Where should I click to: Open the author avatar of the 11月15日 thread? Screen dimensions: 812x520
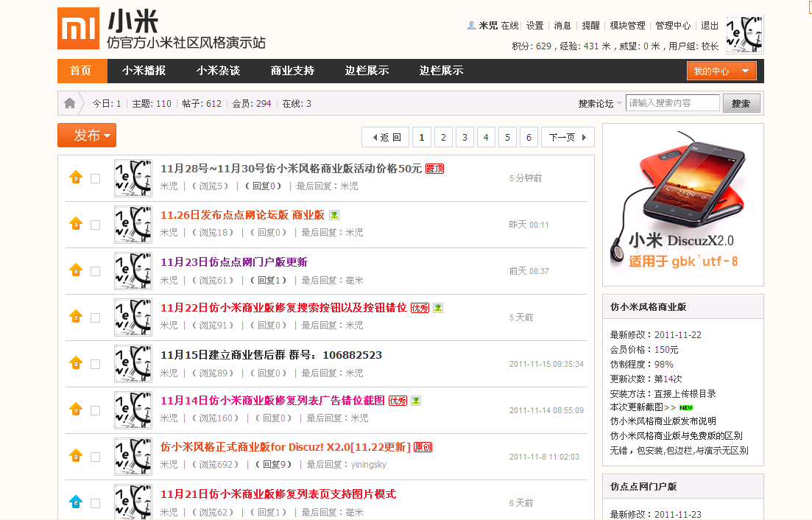click(x=133, y=364)
